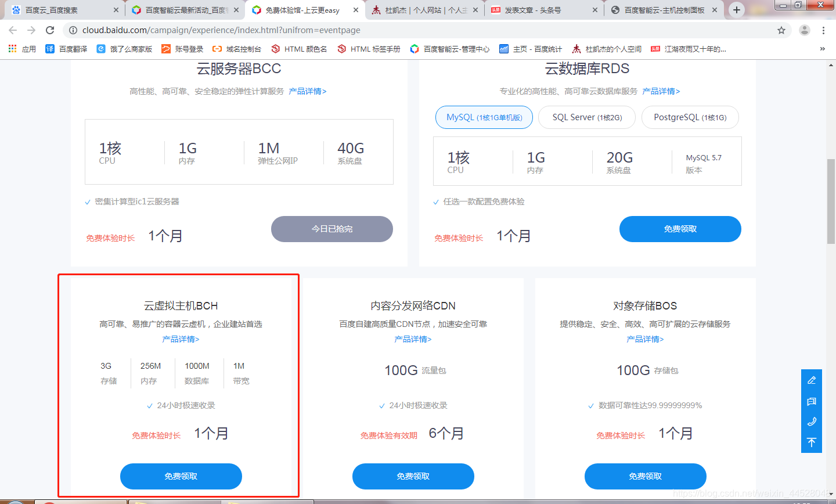Click the 1M 弹性公网IP spec
This screenshot has height=504, width=836.
(x=278, y=153)
